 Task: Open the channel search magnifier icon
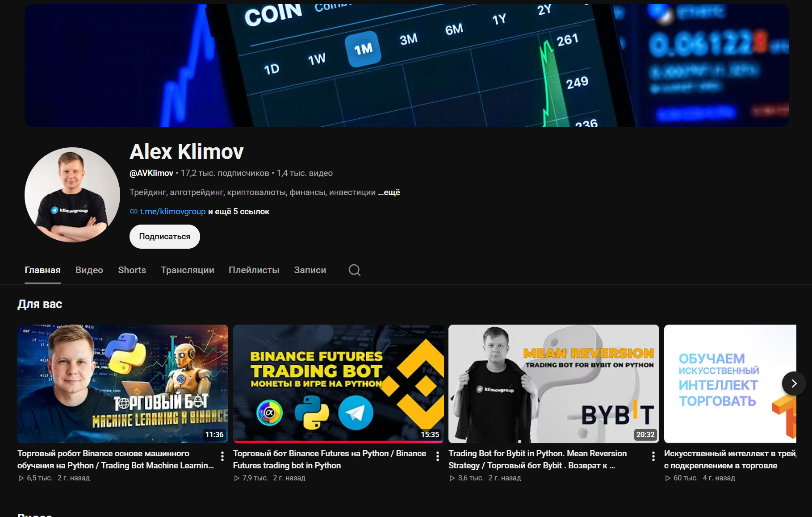355,270
